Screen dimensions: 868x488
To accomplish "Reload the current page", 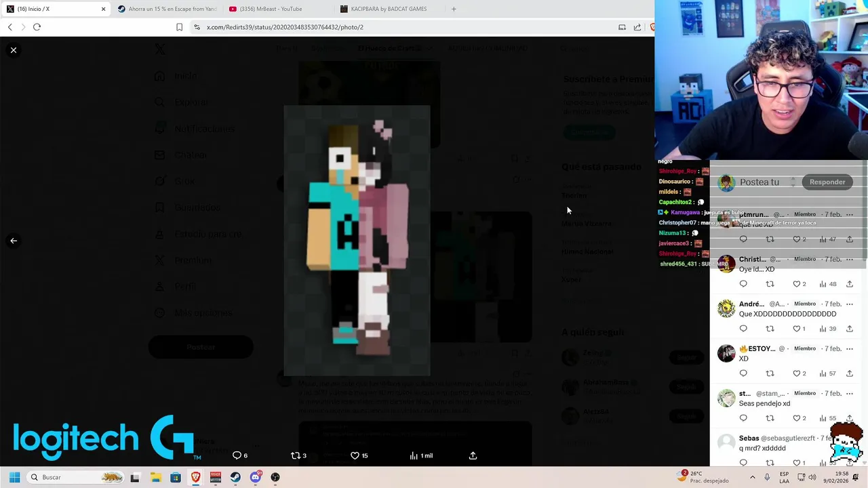I will pos(37,27).
